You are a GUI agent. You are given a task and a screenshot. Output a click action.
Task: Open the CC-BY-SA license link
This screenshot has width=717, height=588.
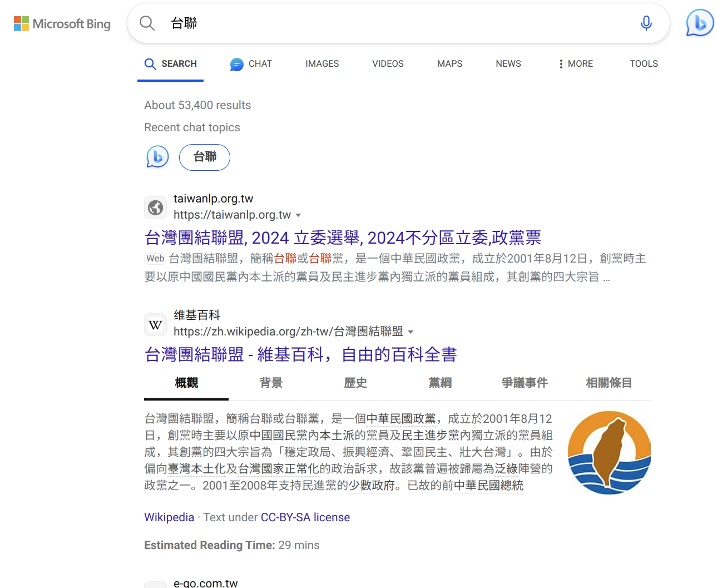(305, 517)
